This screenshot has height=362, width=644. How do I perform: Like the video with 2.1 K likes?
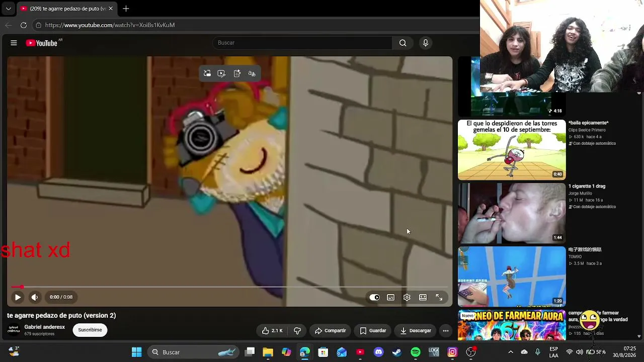(x=272, y=330)
